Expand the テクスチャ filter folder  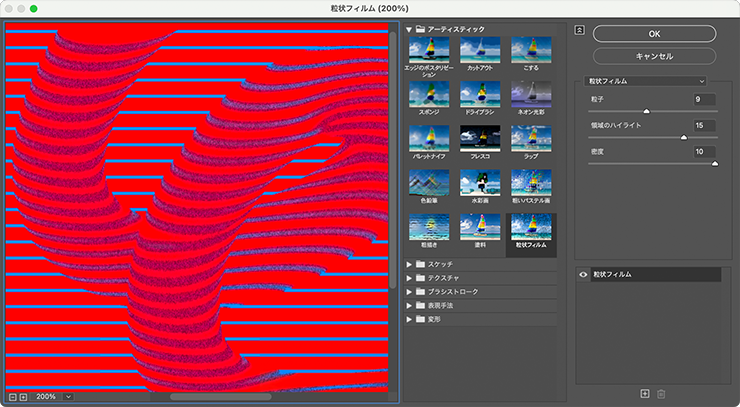coord(409,277)
